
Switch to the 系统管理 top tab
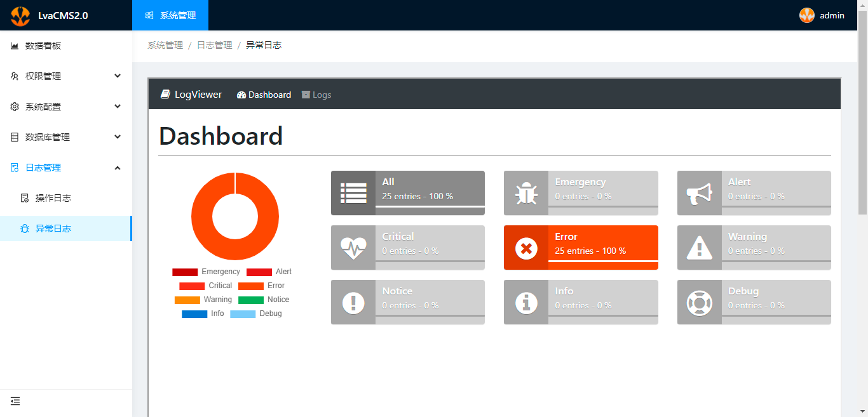coord(170,15)
